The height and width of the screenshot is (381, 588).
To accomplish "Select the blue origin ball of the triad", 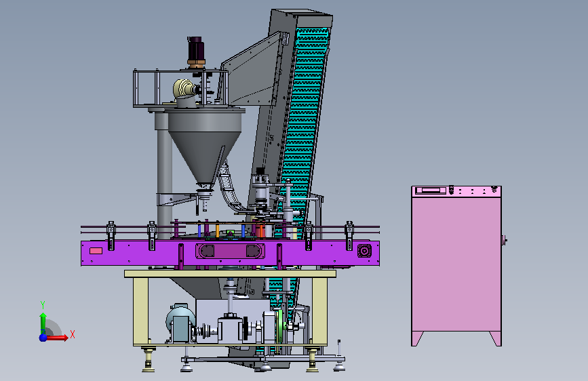I will tap(43, 338).
